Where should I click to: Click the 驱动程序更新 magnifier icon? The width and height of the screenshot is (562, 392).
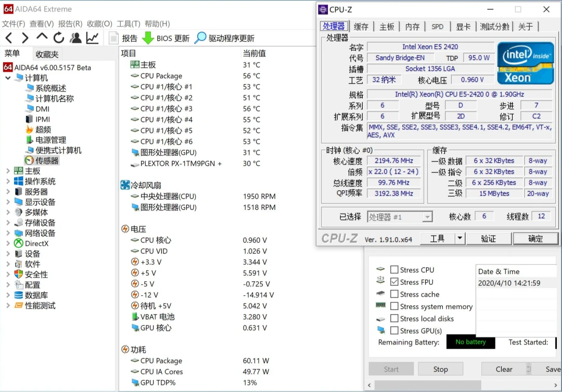pos(200,38)
